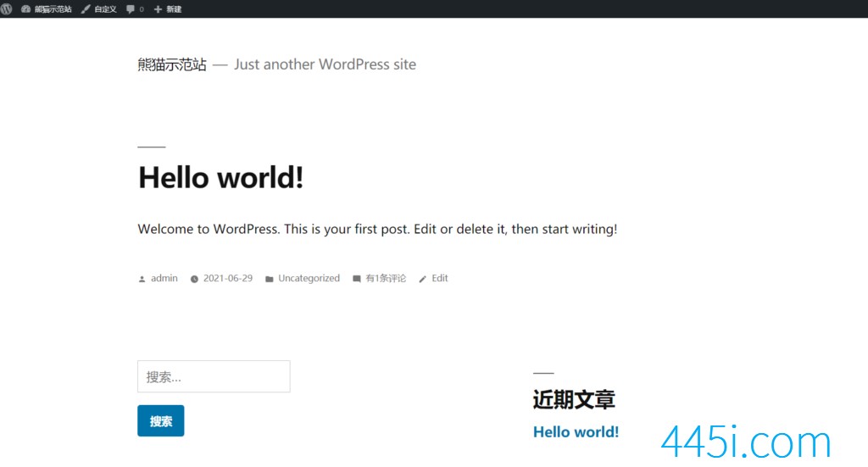Click the tagline Just another WordPress site
Screen dimensions: 868x467
pos(325,64)
